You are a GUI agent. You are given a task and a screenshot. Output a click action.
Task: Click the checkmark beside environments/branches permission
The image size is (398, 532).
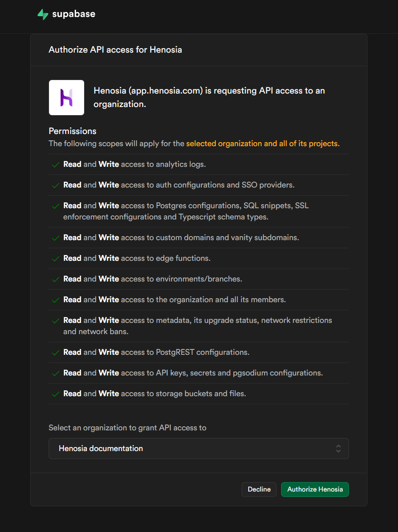[x=55, y=279]
